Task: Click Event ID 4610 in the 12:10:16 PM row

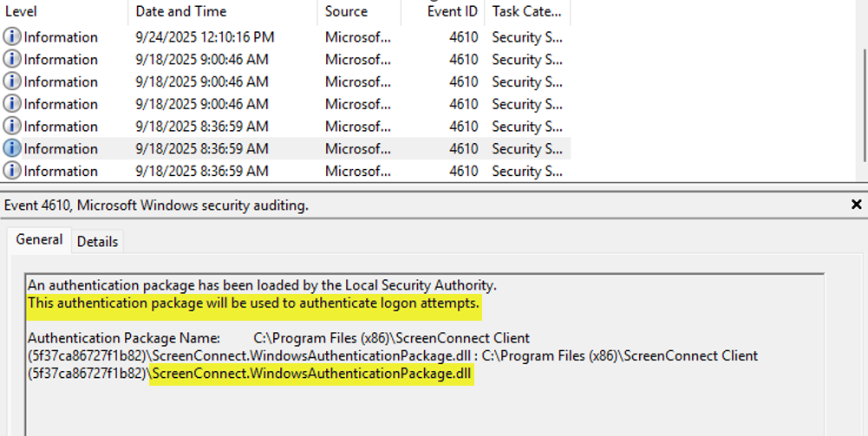Action: (x=463, y=37)
